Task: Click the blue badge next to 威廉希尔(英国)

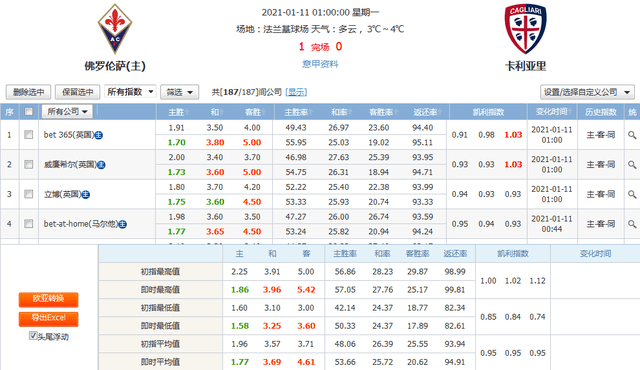Action: pos(101,165)
